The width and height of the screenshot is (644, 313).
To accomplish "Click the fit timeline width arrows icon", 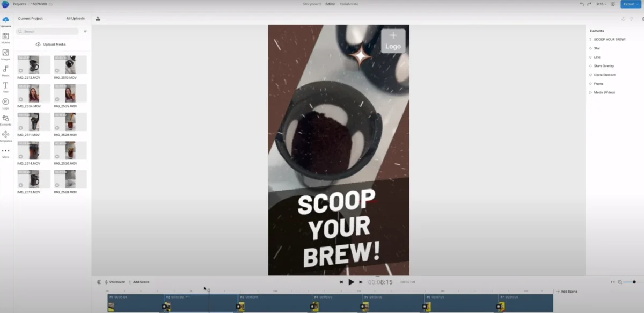I will [613, 282].
